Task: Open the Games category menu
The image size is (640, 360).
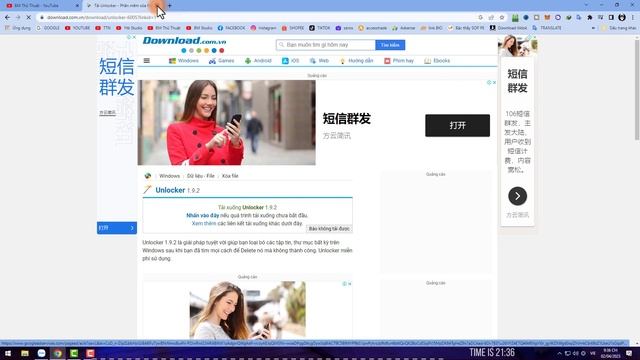Action: pyautogui.click(x=222, y=61)
